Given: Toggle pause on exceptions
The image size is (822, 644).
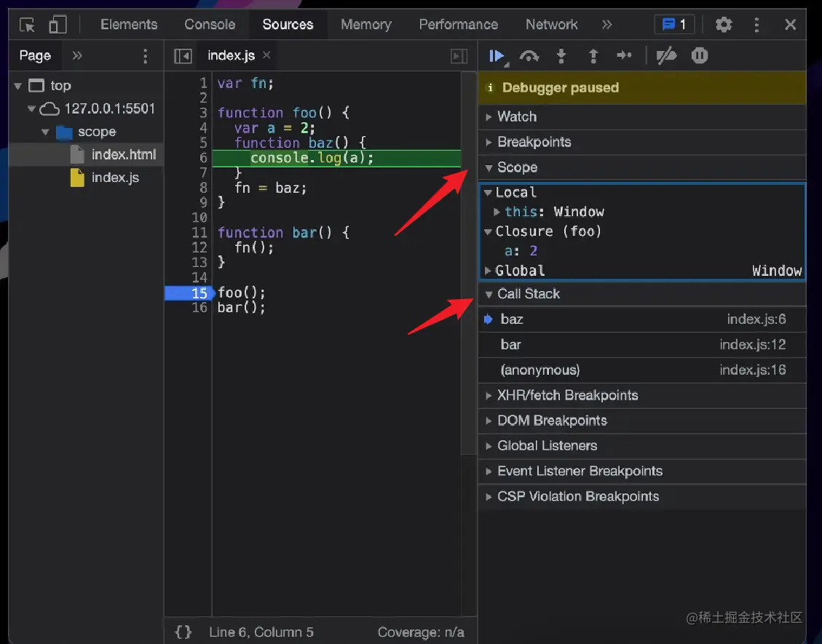Looking at the screenshot, I should click(x=700, y=55).
